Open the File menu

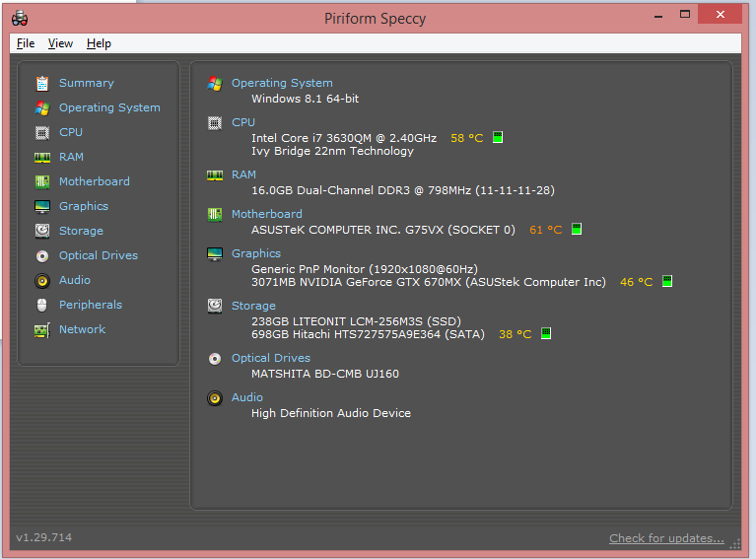click(26, 43)
